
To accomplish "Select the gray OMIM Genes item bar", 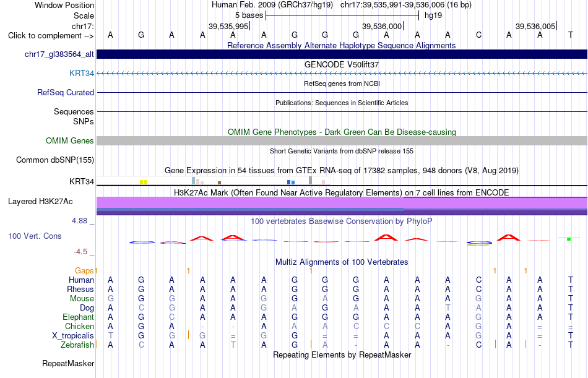I will pyautogui.click(x=342, y=140).
